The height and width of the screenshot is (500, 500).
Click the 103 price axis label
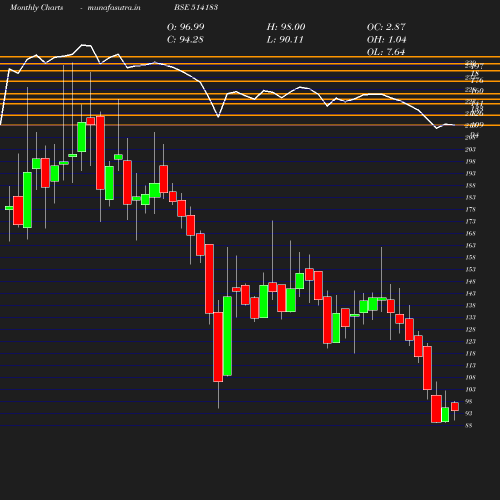point(470,390)
